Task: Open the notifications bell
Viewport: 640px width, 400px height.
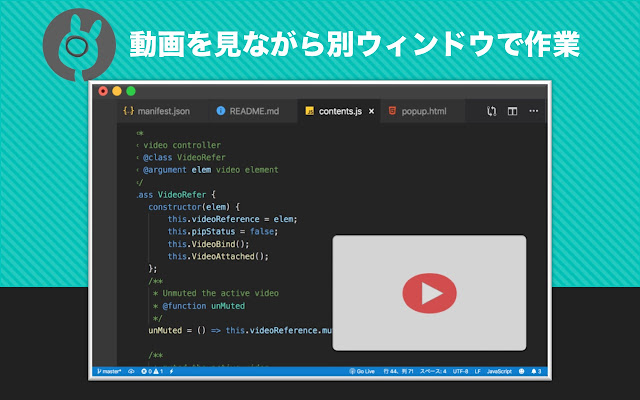Action: tap(536, 371)
